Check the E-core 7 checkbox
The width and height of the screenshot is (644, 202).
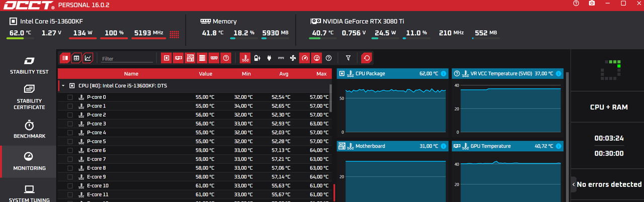pos(70,159)
